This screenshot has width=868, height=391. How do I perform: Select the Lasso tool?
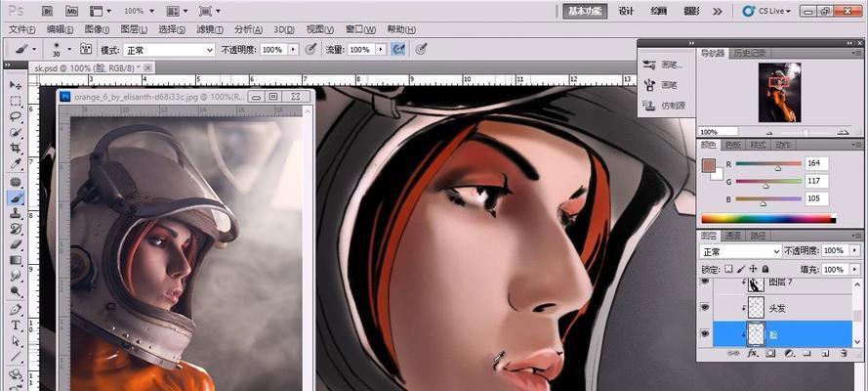(x=16, y=117)
